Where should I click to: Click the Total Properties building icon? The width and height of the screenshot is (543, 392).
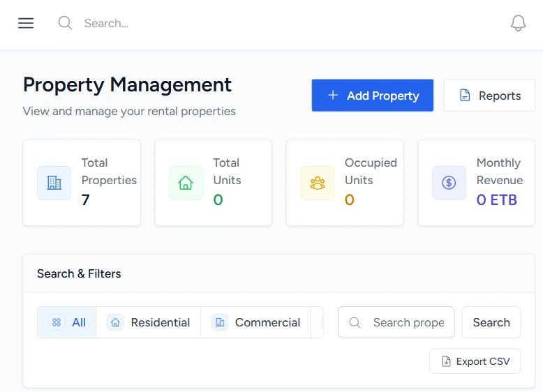pyautogui.click(x=54, y=183)
